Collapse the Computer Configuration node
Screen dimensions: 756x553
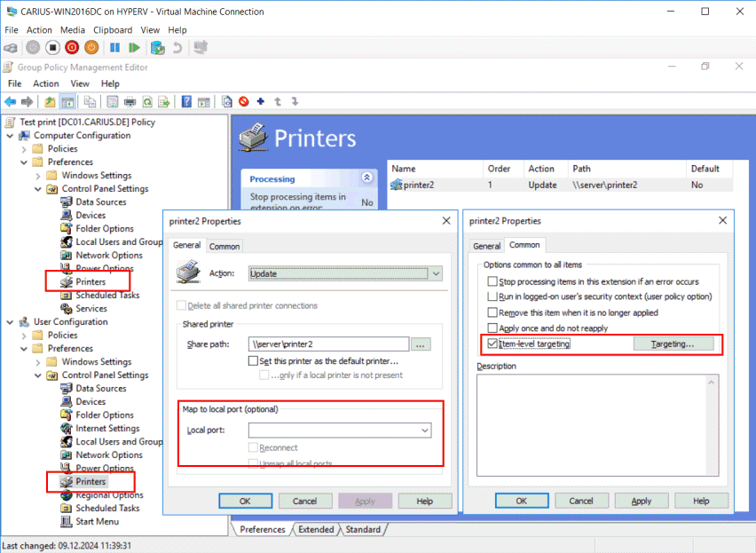click(x=10, y=136)
